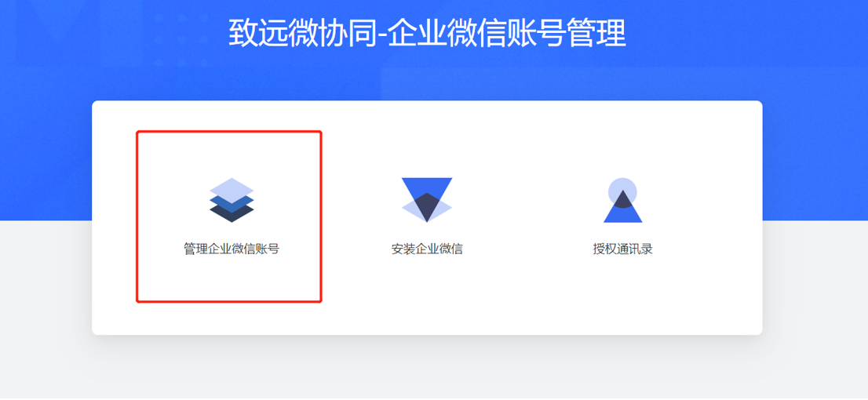
Task: Click the page title 致远微协同-企业微信账号管理
Action: 427,33
